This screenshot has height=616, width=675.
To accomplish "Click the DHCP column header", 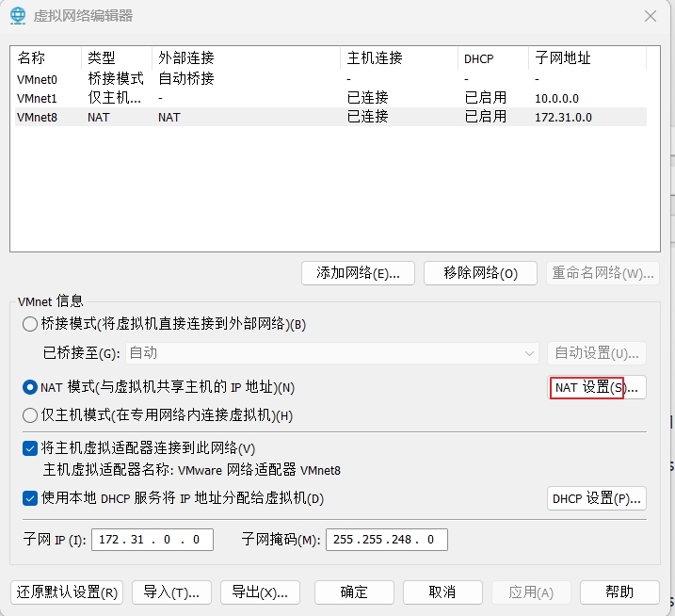I will point(493,57).
